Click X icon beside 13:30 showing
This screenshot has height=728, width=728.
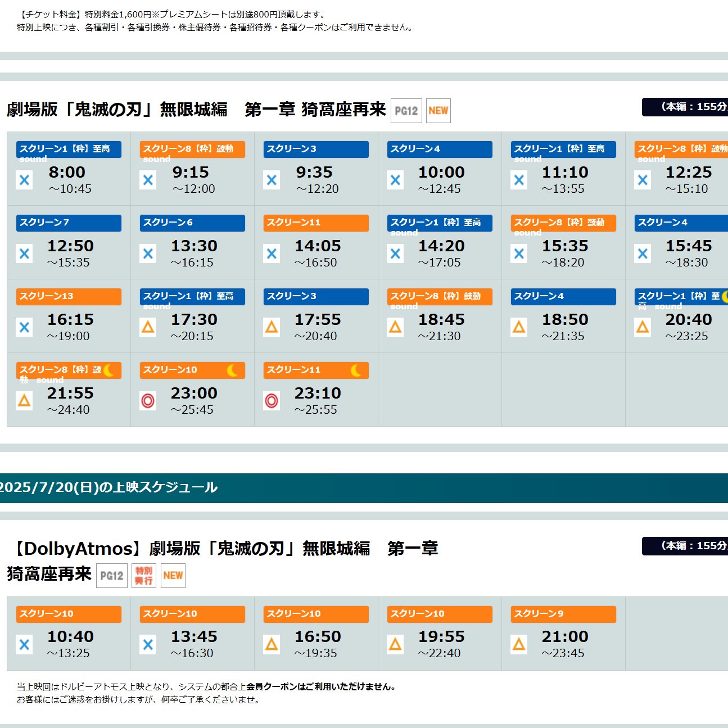tap(148, 254)
